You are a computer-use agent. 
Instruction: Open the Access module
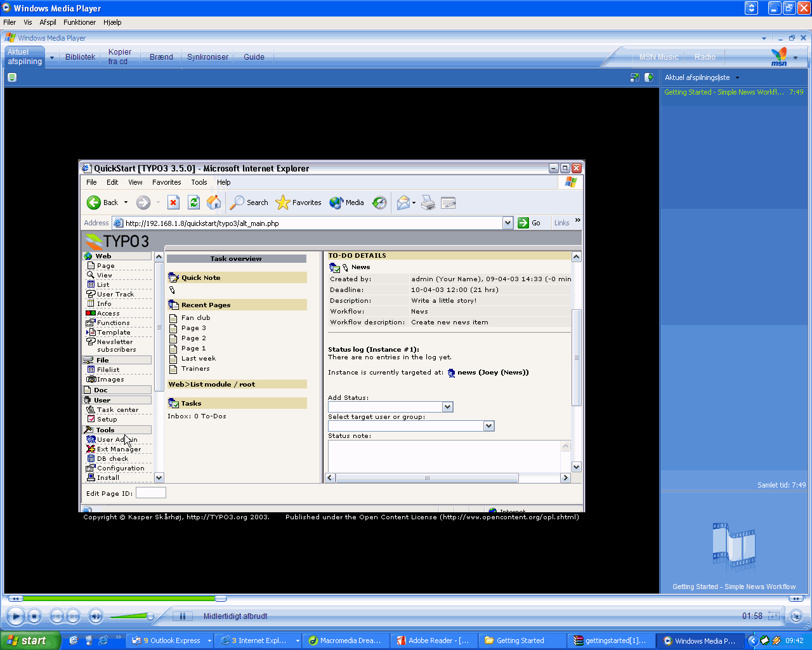pos(108,314)
